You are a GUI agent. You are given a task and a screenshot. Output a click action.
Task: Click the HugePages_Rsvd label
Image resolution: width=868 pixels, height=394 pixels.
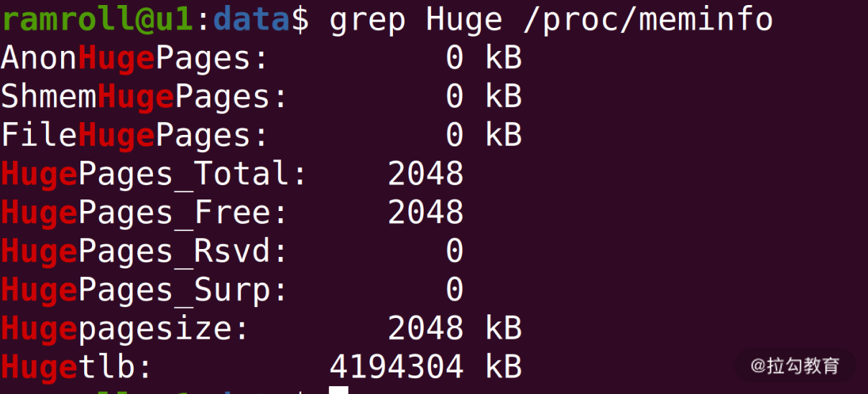click(144, 252)
